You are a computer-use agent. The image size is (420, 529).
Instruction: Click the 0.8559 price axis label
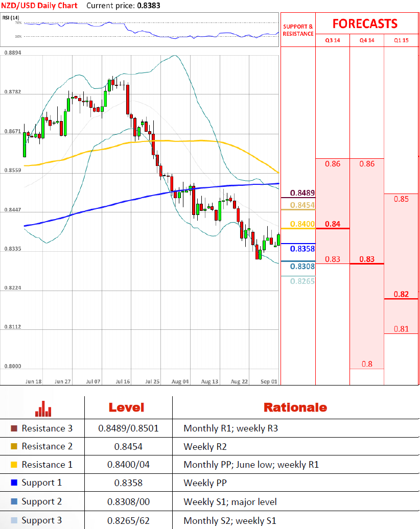tap(13, 171)
